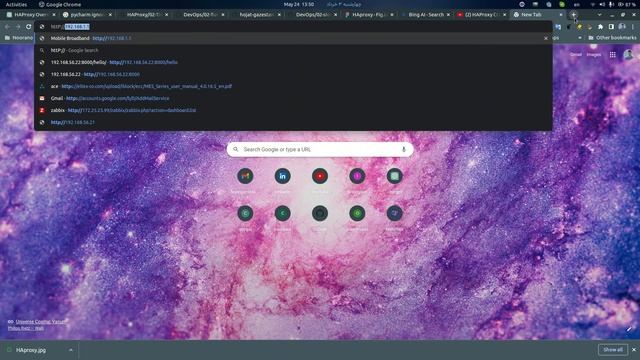Expand the hidden bookmarks overflow arrow
640x360 pixels.
tap(580, 38)
